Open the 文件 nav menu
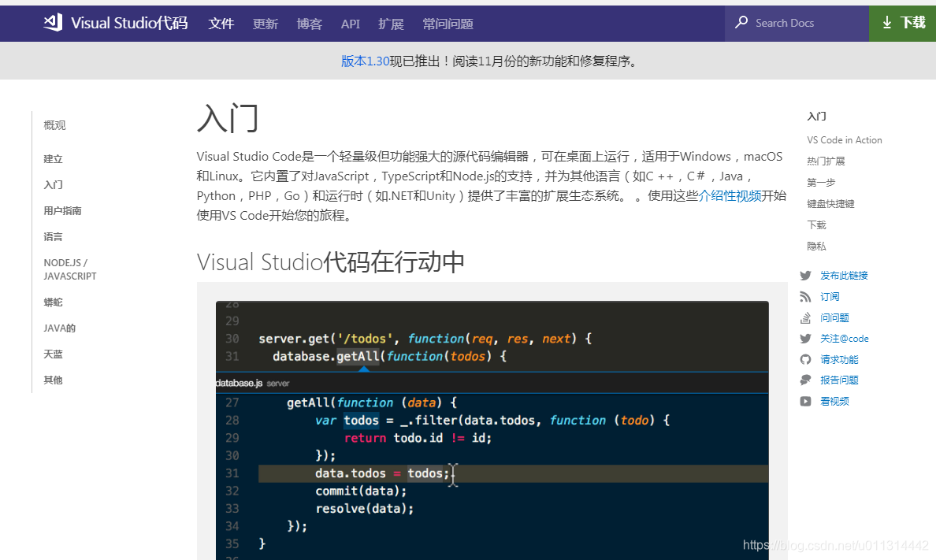This screenshot has height=560, width=936. pos(221,24)
